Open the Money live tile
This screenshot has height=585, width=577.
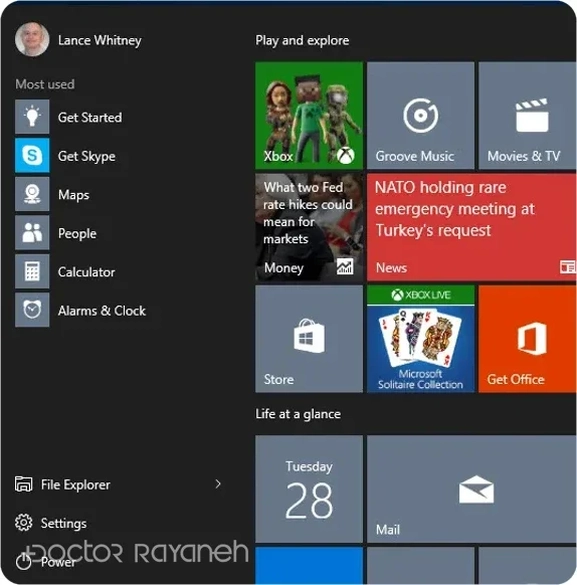(309, 227)
